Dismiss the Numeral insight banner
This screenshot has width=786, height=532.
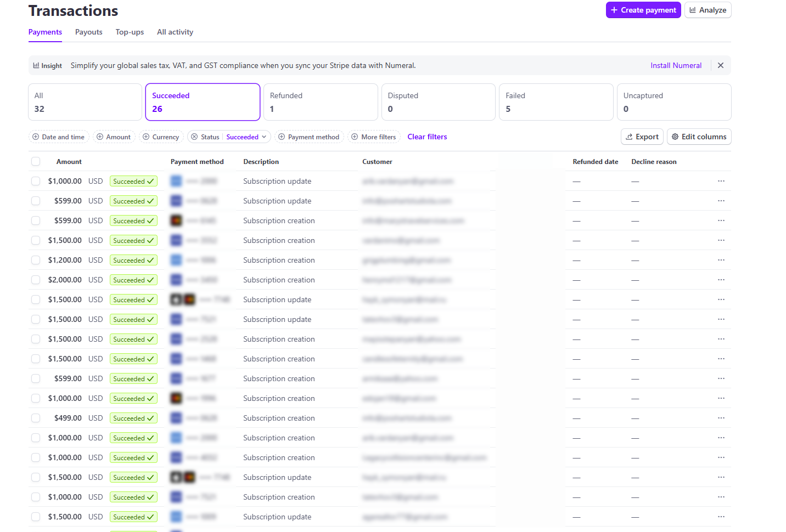[720, 65]
